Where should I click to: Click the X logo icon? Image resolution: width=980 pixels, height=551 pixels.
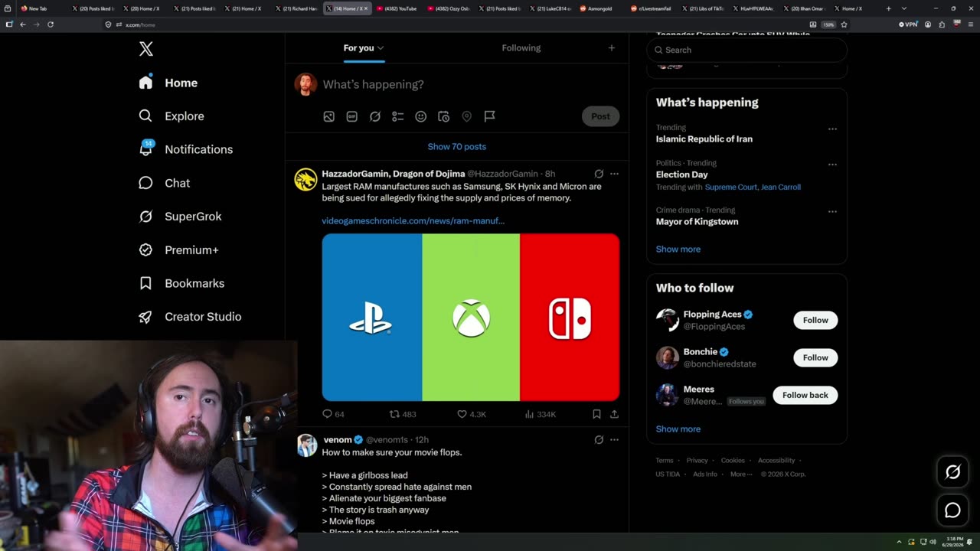pos(146,49)
